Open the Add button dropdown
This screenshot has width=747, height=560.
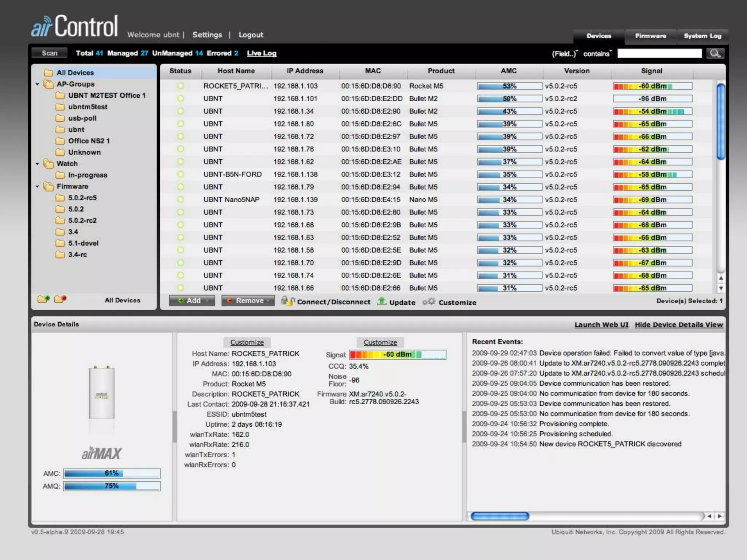pyautogui.click(x=208, y=301)
